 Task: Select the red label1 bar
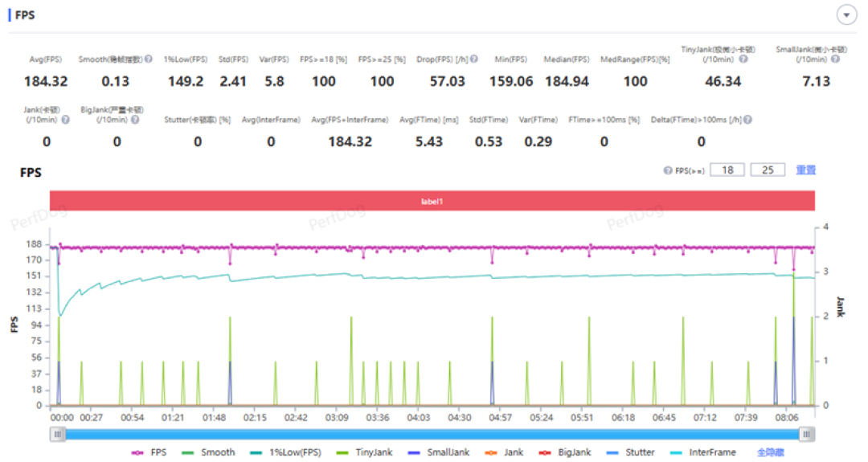coord(432,201)
